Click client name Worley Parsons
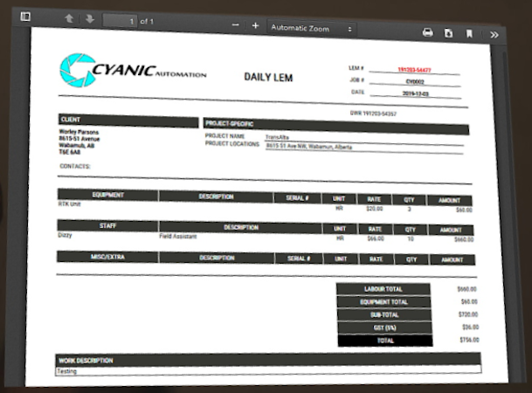Viewport: 532px width, 393px height. pos(79,132)
